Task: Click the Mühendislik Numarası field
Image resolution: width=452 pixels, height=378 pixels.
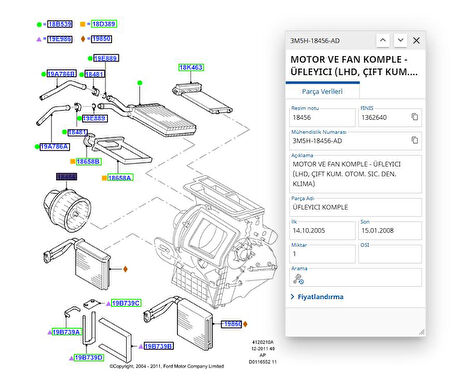Action: [355, 141]
